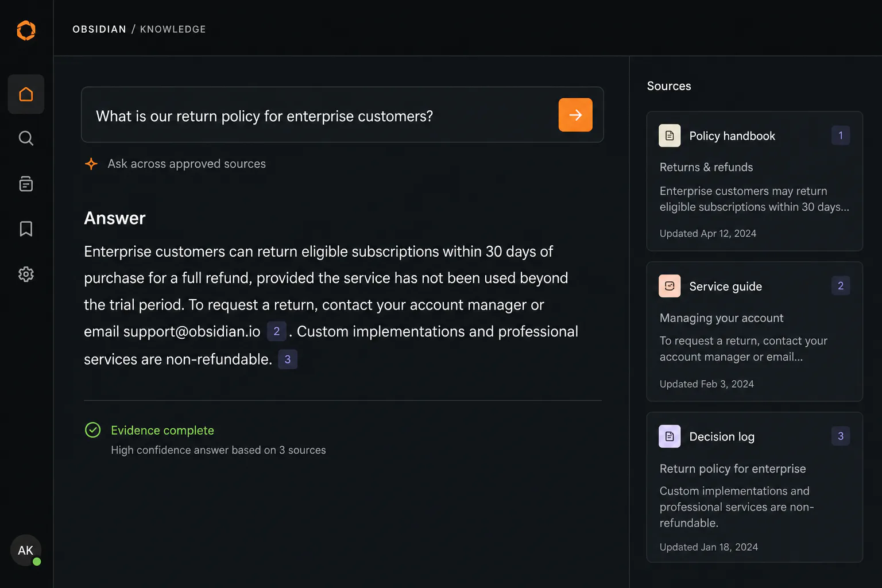Open the Bookmarks sidebar icon
Viewport: 882px width, 588px height.
[x=26, y=229]
